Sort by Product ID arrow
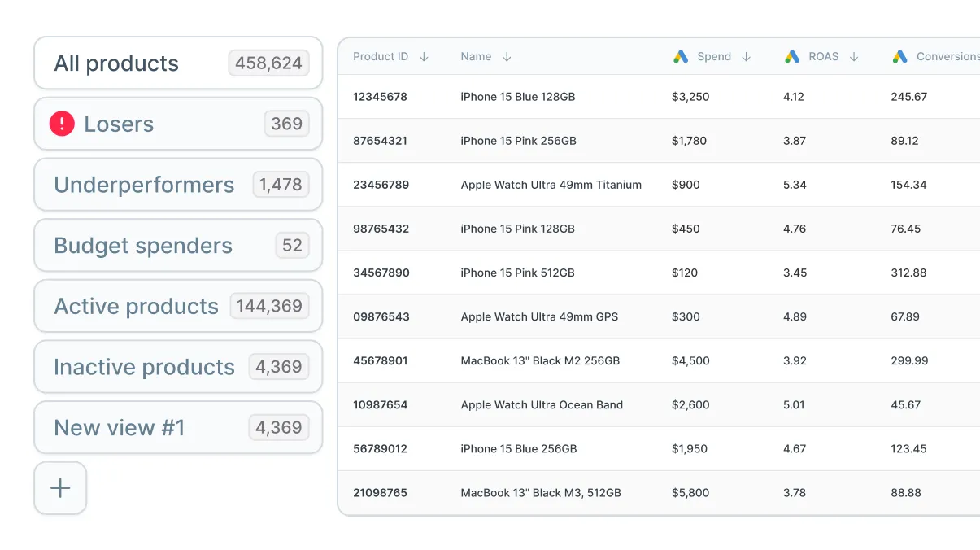Viewport: 980px width, 550px height. tap(424, 57)
